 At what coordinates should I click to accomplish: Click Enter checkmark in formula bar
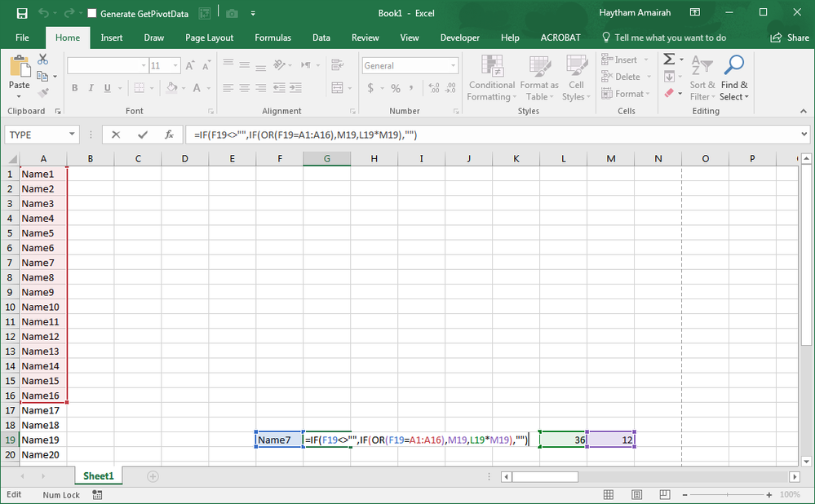143,135
